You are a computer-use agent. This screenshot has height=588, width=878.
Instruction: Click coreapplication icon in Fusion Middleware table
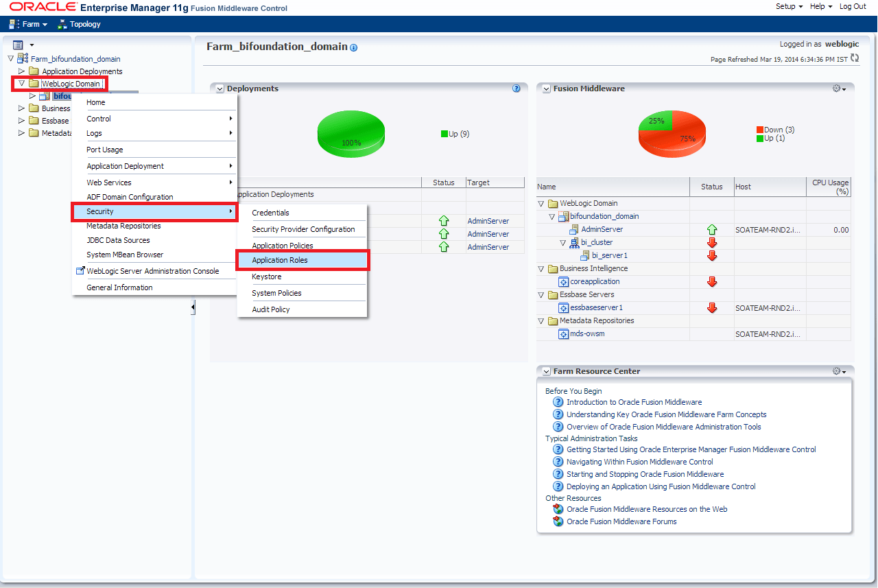564,282
